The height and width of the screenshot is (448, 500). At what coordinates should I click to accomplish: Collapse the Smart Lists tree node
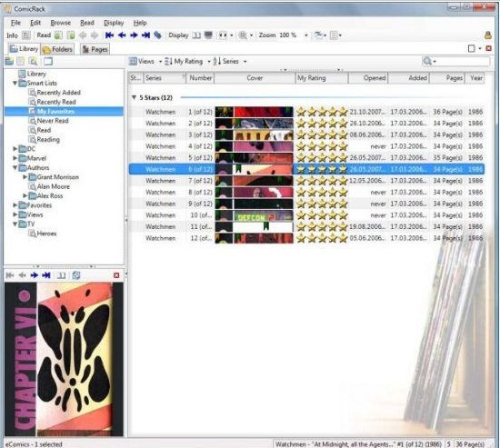15,84
